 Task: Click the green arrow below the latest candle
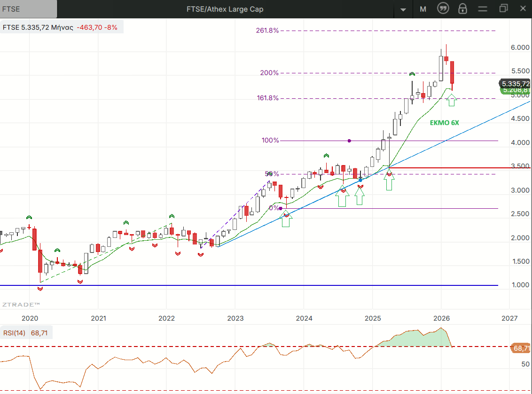[x=451, y=100]
